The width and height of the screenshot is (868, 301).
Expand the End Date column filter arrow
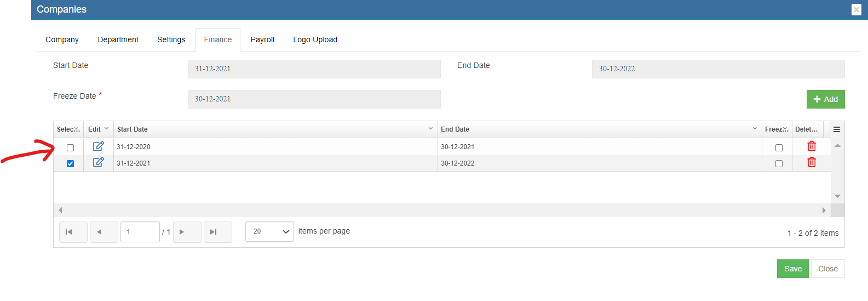click(x=755, y=129)
